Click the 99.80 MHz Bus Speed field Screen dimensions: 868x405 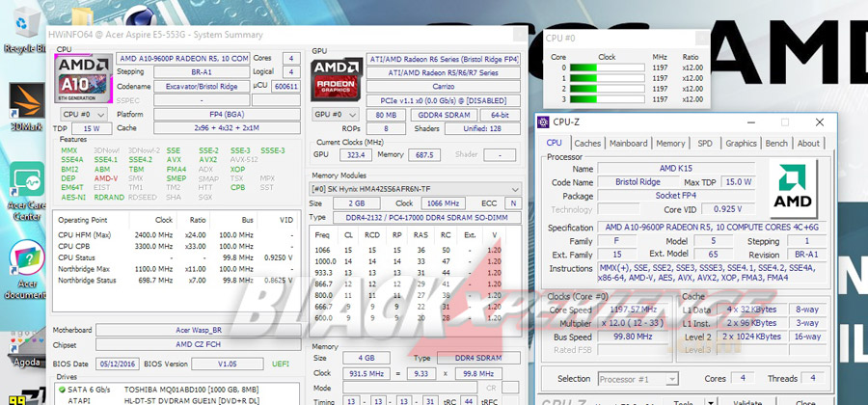(633, 337)
